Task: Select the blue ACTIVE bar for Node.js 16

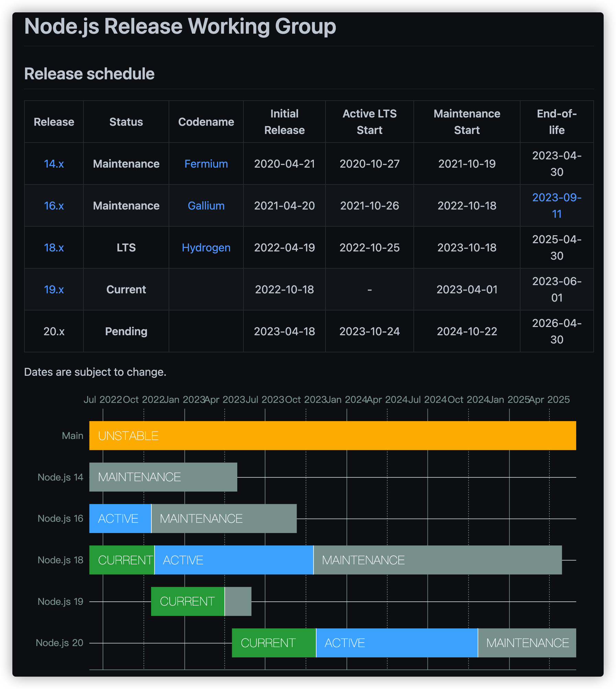Action: pyautogui.click(x=120, y=519)
